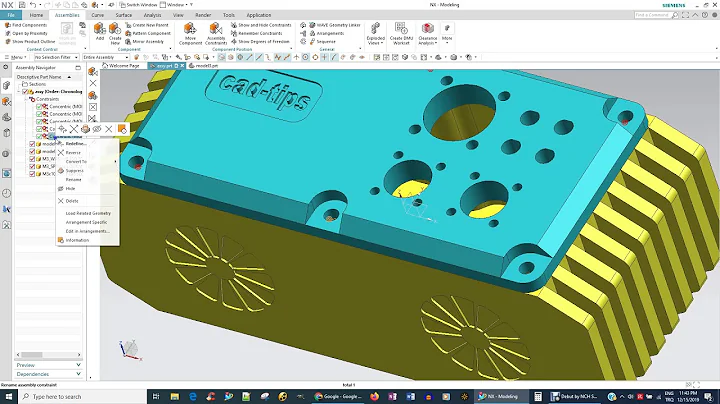Click Create New Parent
The image size is (720, 404).
(x=146, y=25)
